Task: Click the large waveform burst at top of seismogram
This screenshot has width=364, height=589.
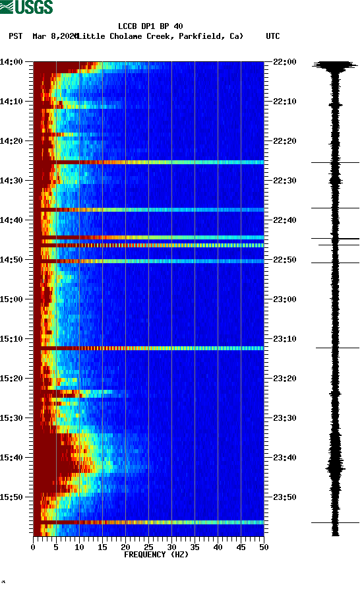Action: tap(335, 66)
